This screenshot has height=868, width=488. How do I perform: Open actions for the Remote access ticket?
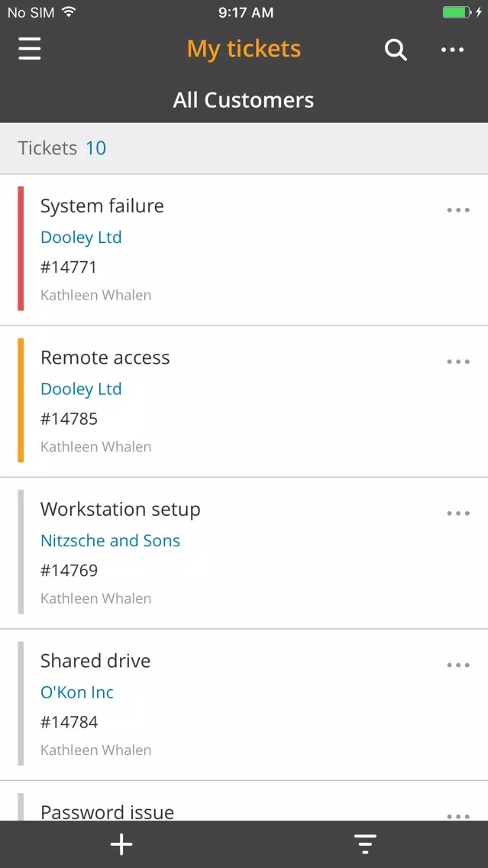click(x=457, y=361)
